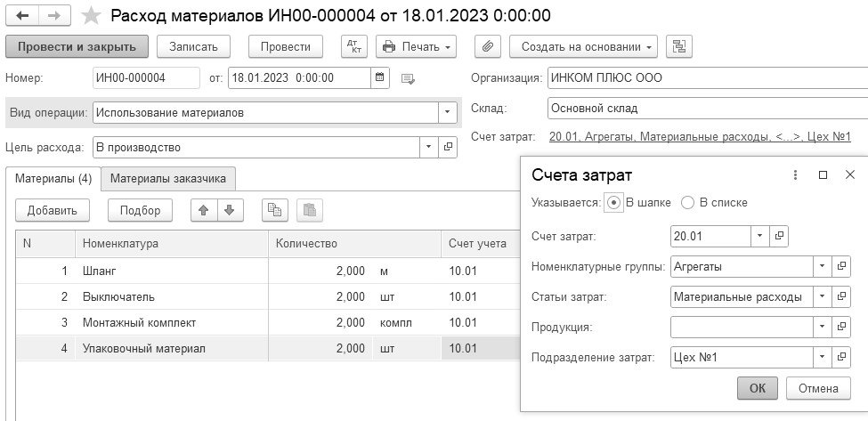The image size is (868, 421).
Task: Open document structure/related documents icon
Action: (x=678, y=47)
